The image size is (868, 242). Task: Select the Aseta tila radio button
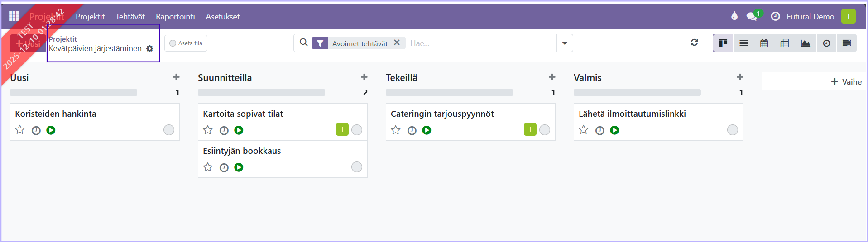tap(173, 43)
